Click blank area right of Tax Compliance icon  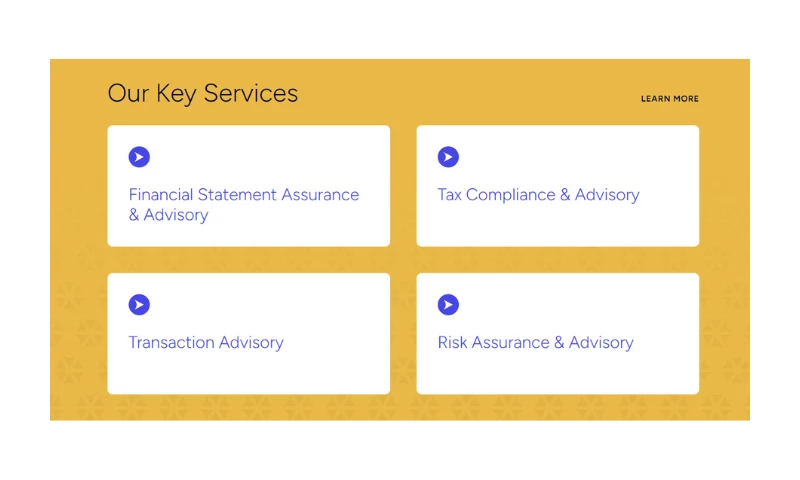580,157
